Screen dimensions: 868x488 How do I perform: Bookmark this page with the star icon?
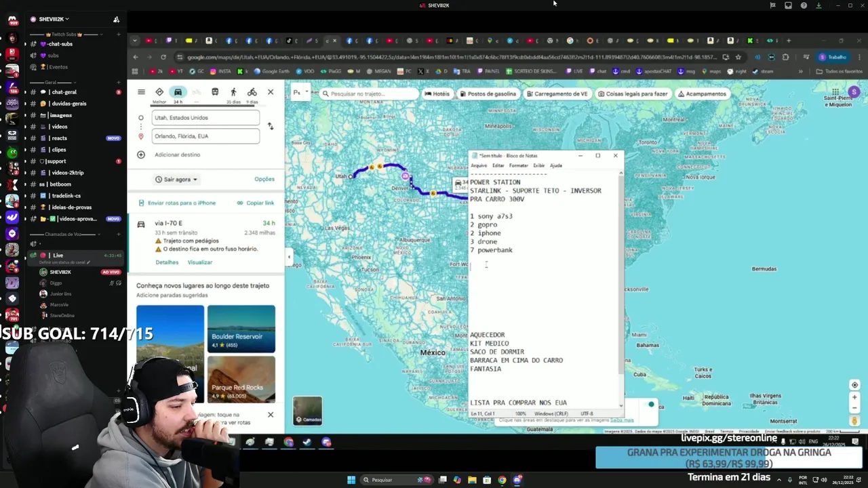tap(738, 57)
